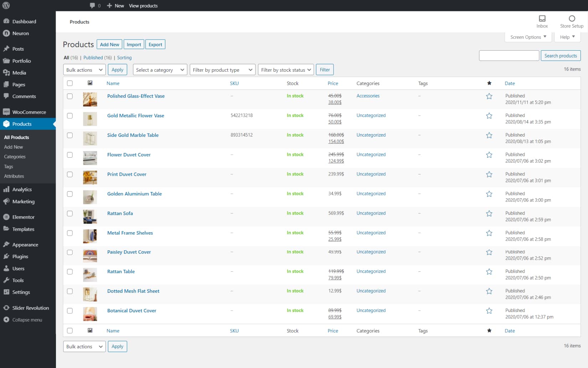Open the Gold Metallic Flower Vase product

[135, 116]
